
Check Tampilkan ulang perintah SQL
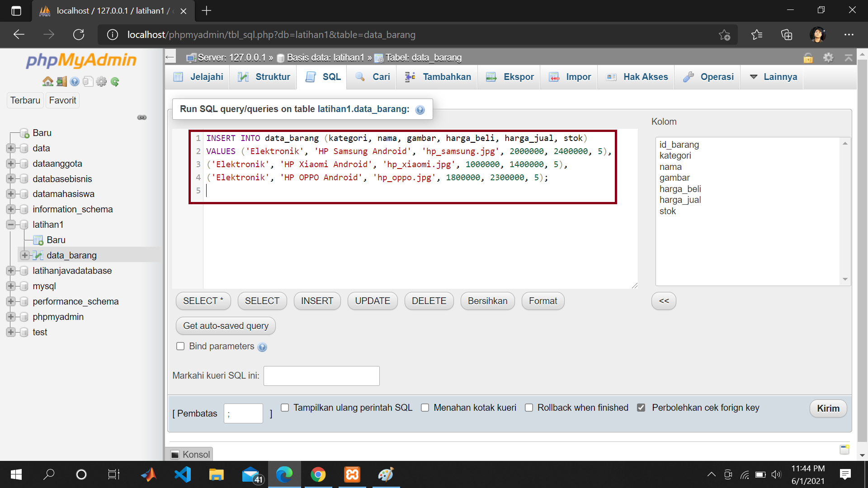tap(285, 407)
